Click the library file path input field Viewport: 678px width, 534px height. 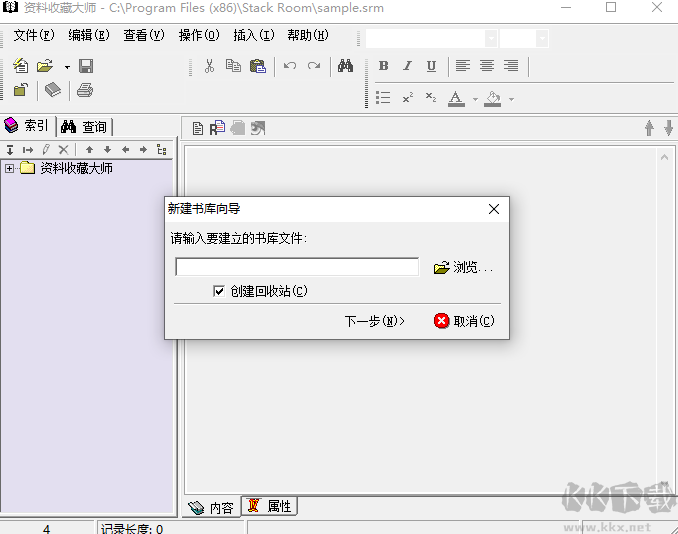coord(297,267)
